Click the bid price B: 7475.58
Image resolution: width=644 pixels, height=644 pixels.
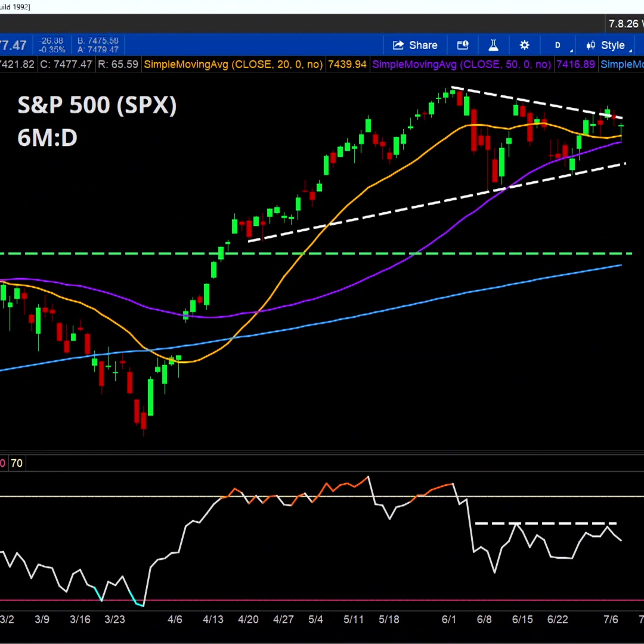click(98, 41)
